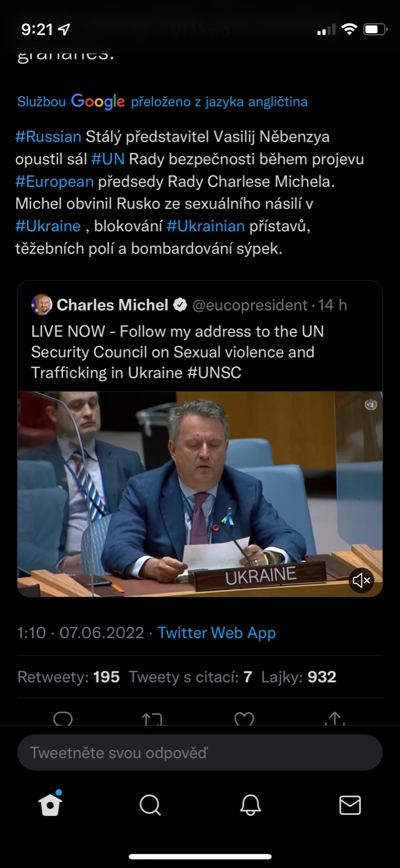400x868 pixels.
Task: Tap the Google translated-from-English notice
Action: point(162,101)
